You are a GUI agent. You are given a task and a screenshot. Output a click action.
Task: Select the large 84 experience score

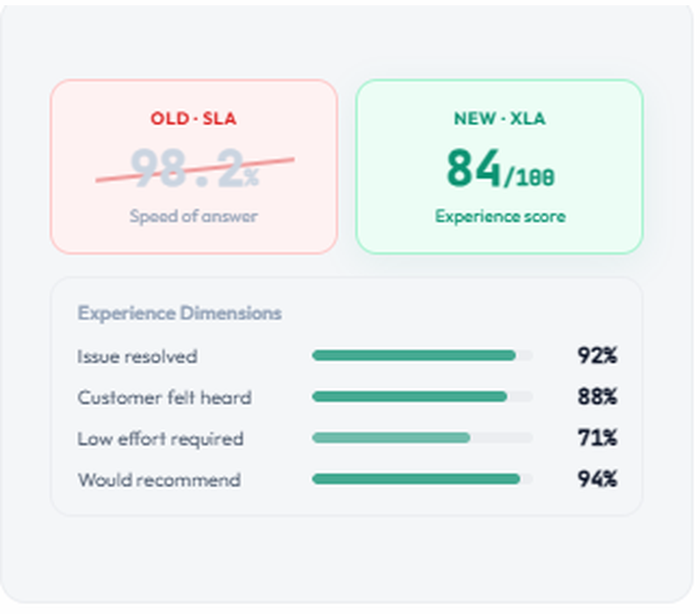(x=473, y=168)
